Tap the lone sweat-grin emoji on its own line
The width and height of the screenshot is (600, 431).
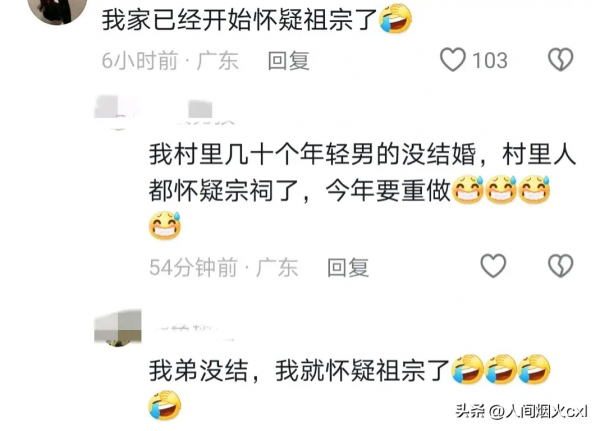165,225
